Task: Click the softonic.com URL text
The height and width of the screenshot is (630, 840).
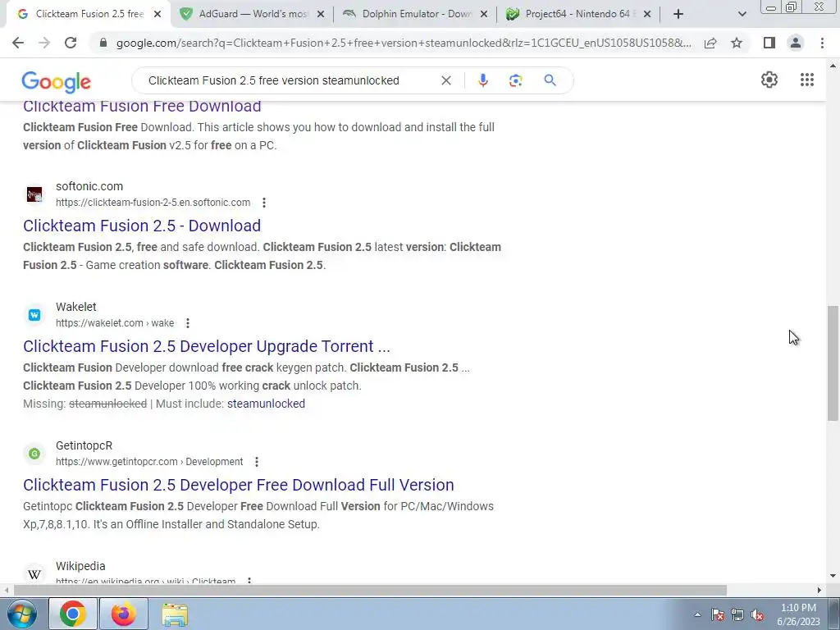Action: click(153, 203)
